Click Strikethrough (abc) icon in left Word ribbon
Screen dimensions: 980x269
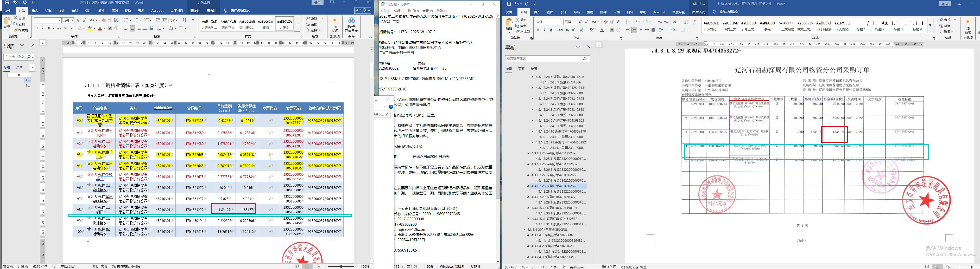point(59,29)
